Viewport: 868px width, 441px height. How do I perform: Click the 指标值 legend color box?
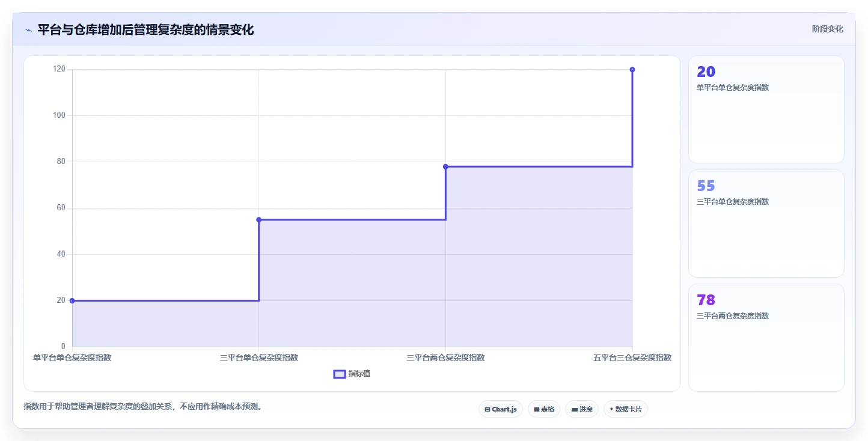pos(340,374)
